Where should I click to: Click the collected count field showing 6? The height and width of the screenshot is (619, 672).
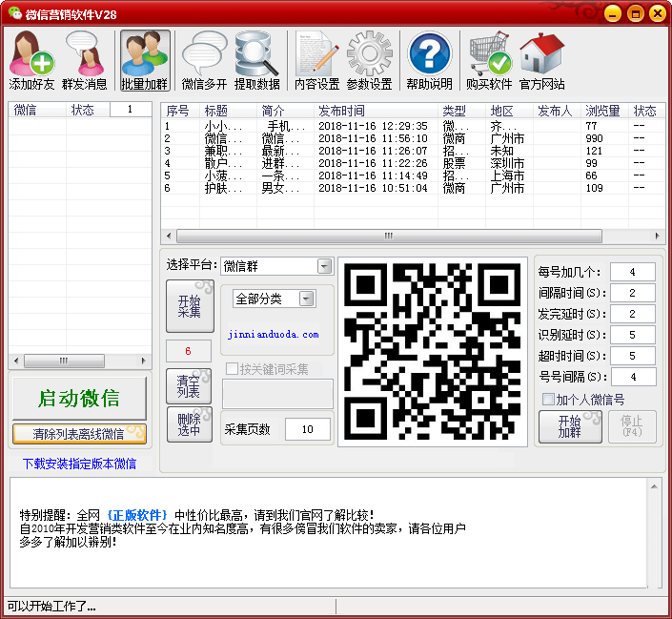coord(189,351)
